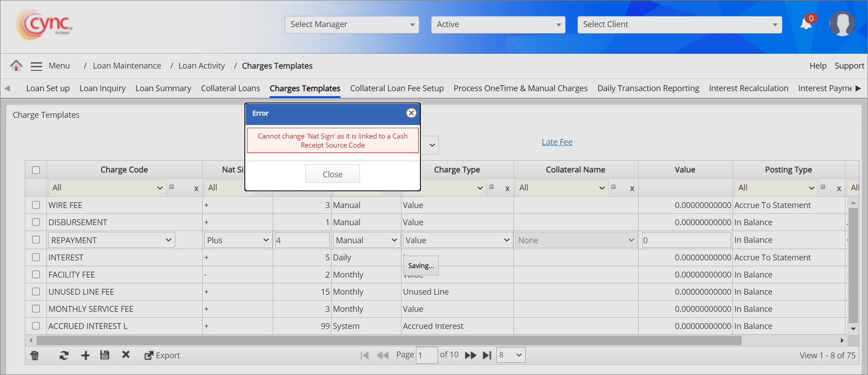Open the Plus Nat Sign dropdown
Image resolution: width=868 pixels, height=375 pixels.
[x=238, y=240]
